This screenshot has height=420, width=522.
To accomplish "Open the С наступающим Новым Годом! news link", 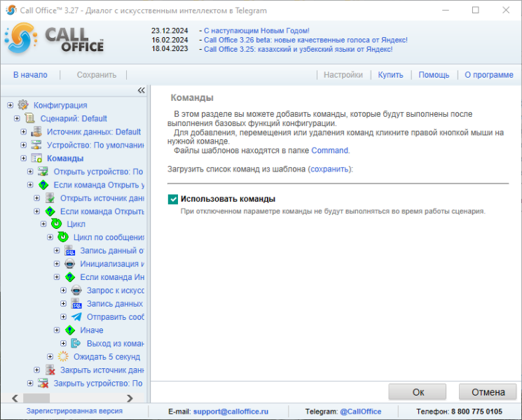I will (x=256, y=31).
